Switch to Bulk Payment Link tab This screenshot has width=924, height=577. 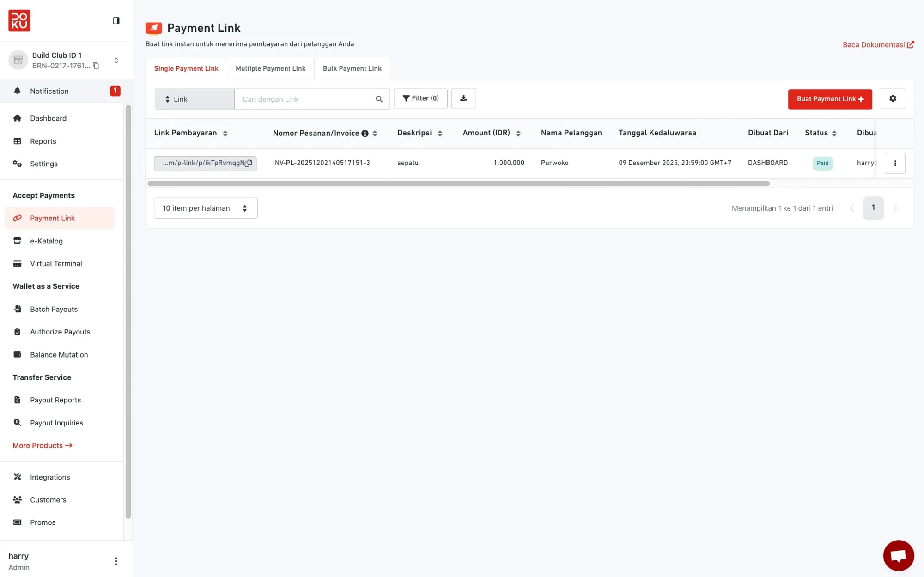point(352,68)
